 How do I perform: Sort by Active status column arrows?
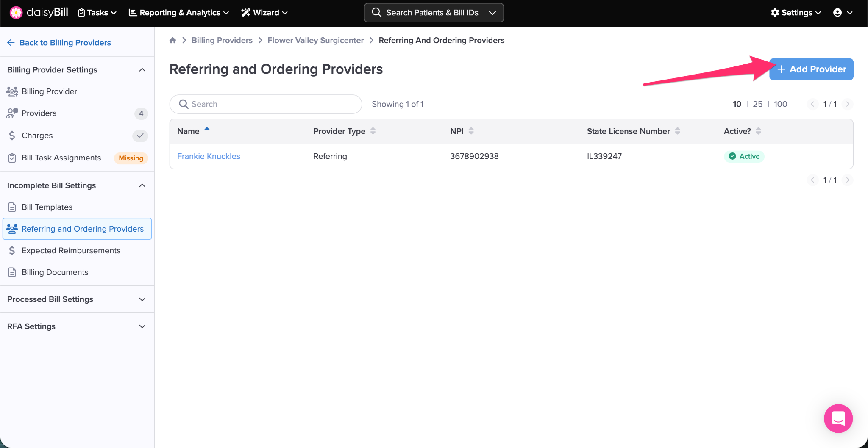pyautogui.click(x=758, y=131)
